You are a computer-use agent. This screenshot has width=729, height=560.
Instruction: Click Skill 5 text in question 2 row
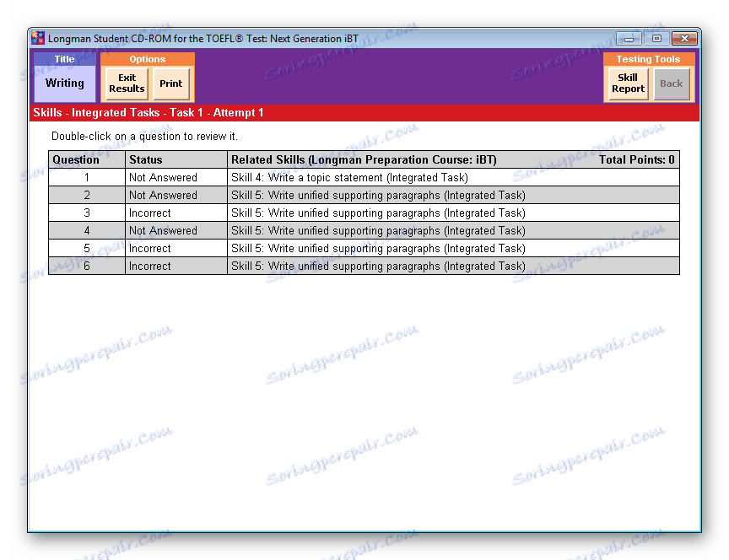click(x=379, y=195)
